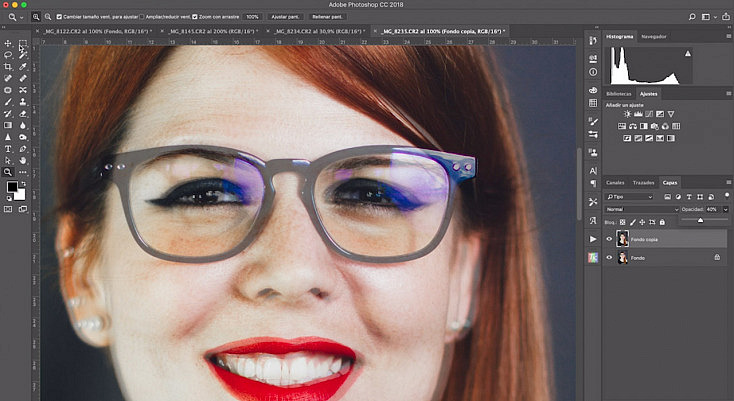Select the Hand tool

click(22, 160)
